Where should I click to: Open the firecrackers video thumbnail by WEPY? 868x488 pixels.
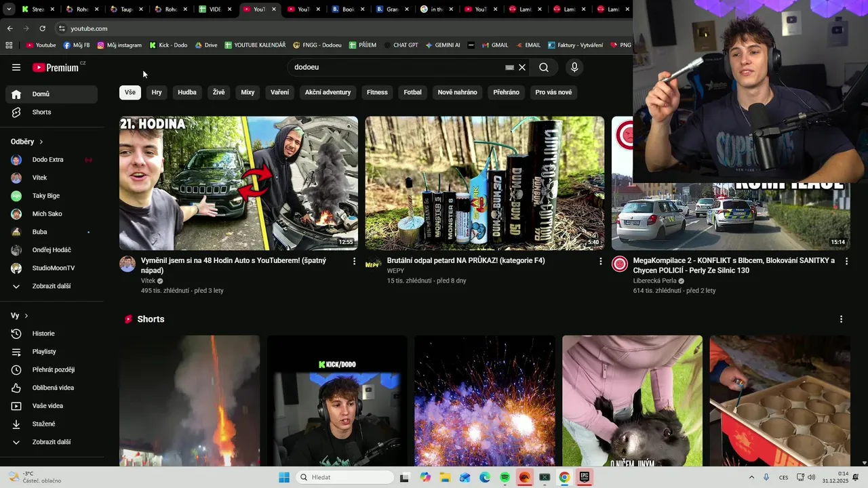tap(485, 183)
